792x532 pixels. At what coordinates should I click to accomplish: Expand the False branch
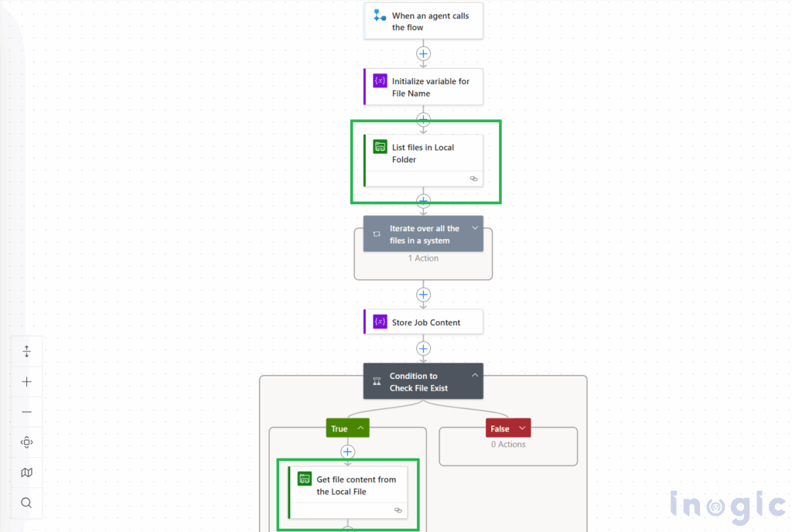tap(522, 428)
